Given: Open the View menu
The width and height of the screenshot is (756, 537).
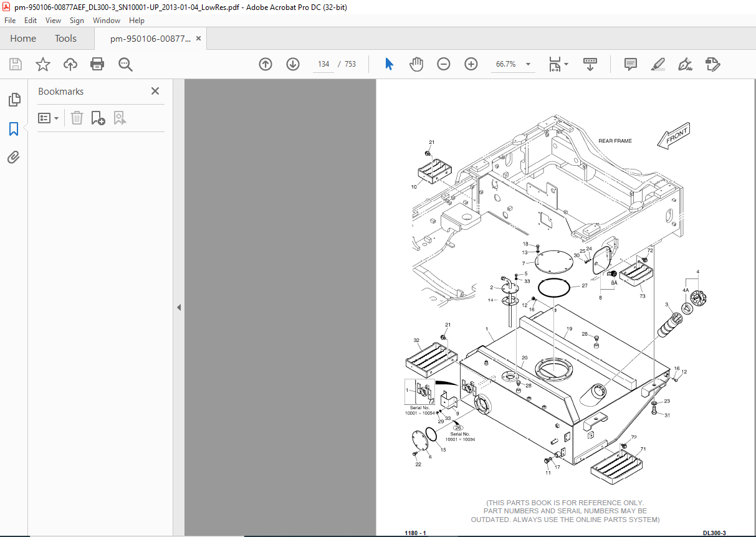Looking at the screenshot, I should tap(53, 20).
